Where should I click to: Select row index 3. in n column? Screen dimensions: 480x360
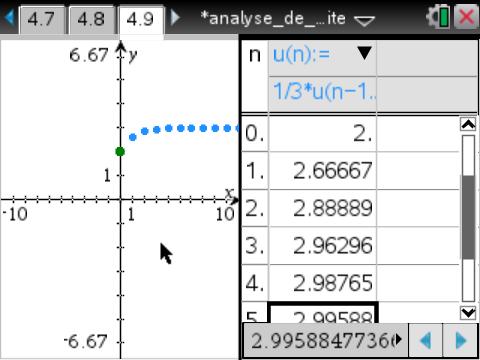255,246
